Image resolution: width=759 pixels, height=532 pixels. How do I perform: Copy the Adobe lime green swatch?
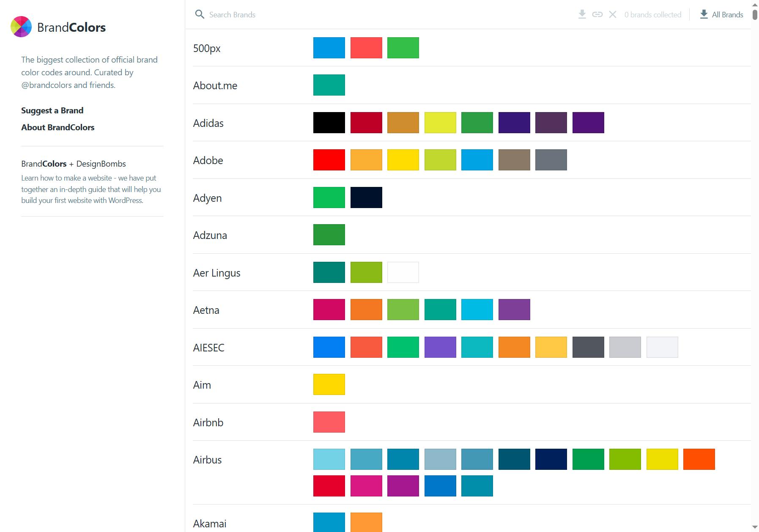click(440, 160)
